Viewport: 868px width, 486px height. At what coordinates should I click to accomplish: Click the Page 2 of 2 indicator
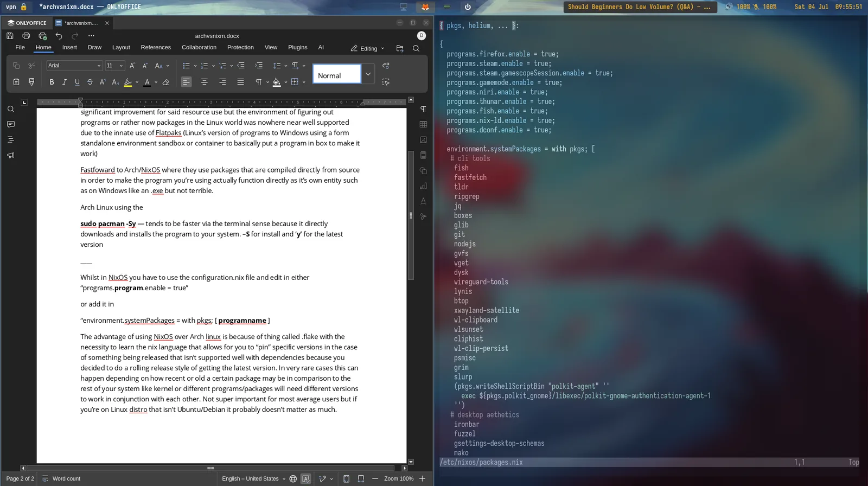point(20,478)
